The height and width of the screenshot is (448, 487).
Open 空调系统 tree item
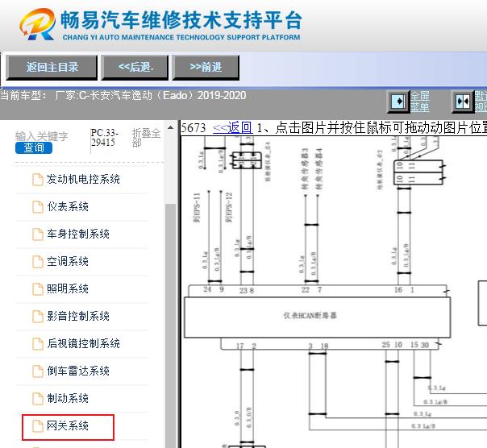(68, 261)
